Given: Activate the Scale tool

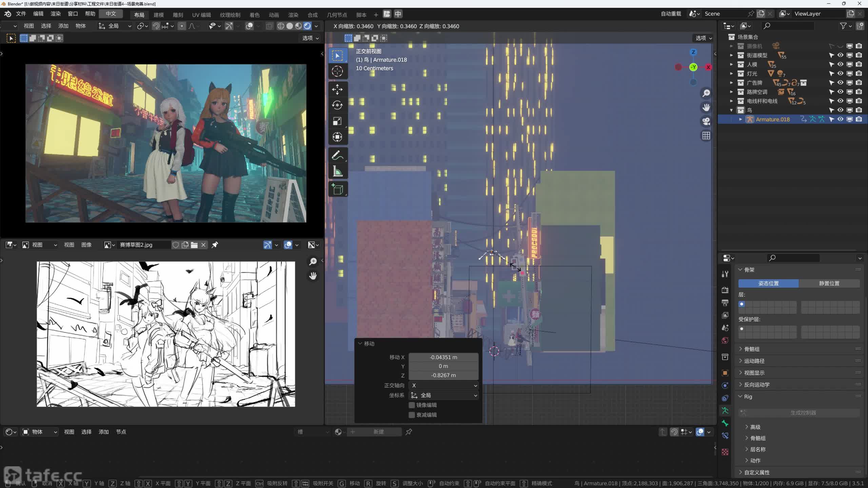Looking at the screenshot, I should tap(337, 121).
